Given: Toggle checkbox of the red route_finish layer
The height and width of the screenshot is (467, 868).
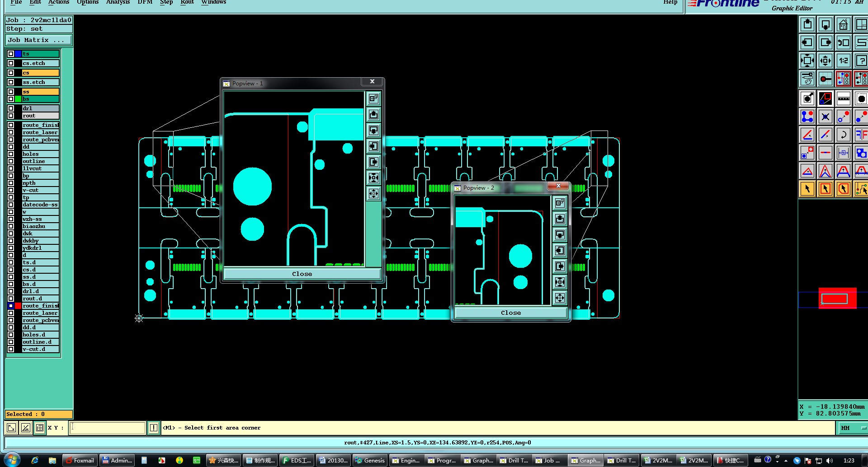Looking at the screenshot, I should [11, 306].
